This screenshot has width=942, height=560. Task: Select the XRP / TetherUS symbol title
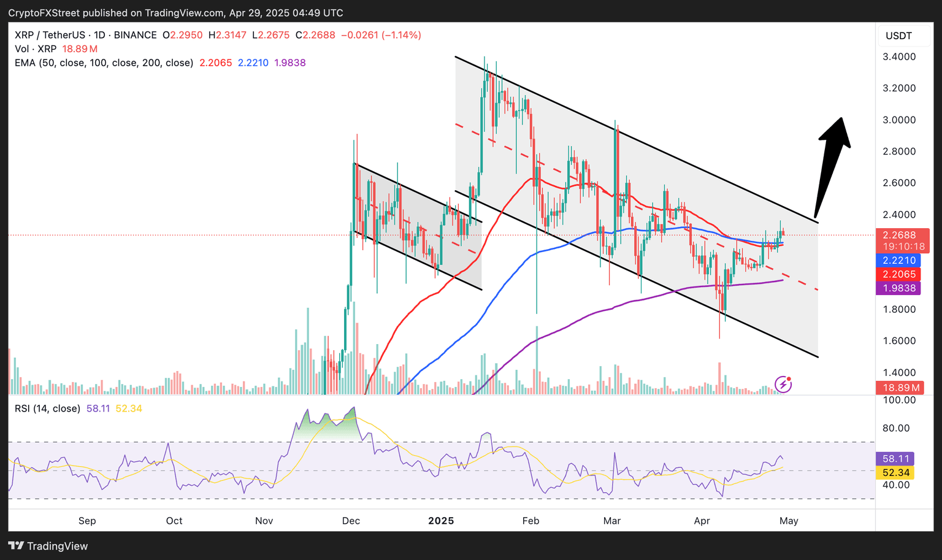point(86,35)
